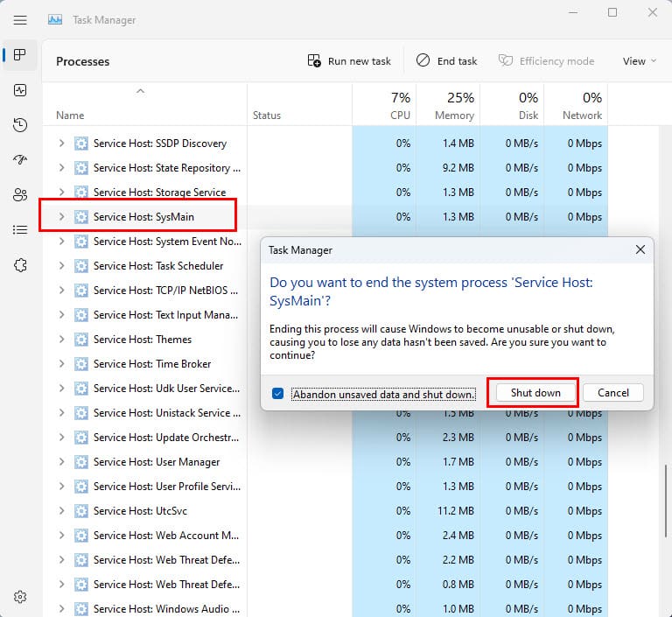Select the Service Host: UtcSvc process

point(140,511)
